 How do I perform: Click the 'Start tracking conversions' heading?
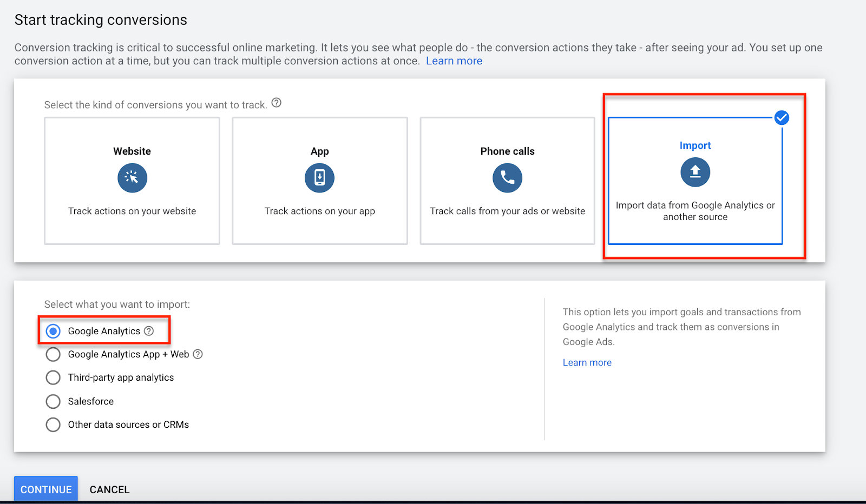[x=101, y=20]
